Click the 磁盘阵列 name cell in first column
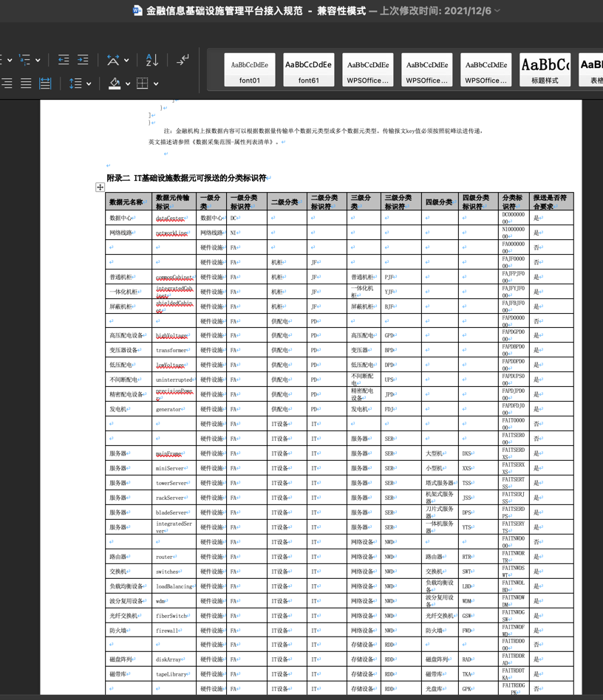Viewport: 603px width, 700px height. pyautogui.click(x=129, y=659)
